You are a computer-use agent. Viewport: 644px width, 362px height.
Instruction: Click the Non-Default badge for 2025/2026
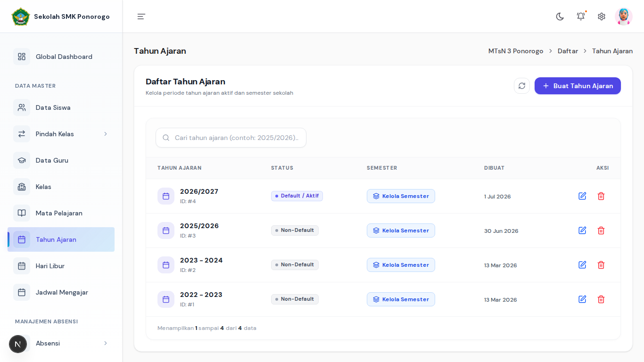[x=295, y=230]
